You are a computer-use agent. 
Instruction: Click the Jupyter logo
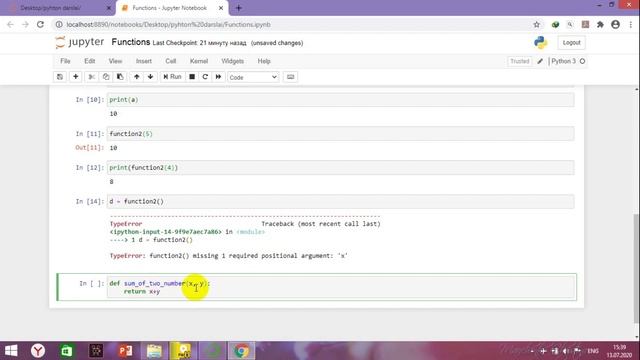tap(80, 42)
